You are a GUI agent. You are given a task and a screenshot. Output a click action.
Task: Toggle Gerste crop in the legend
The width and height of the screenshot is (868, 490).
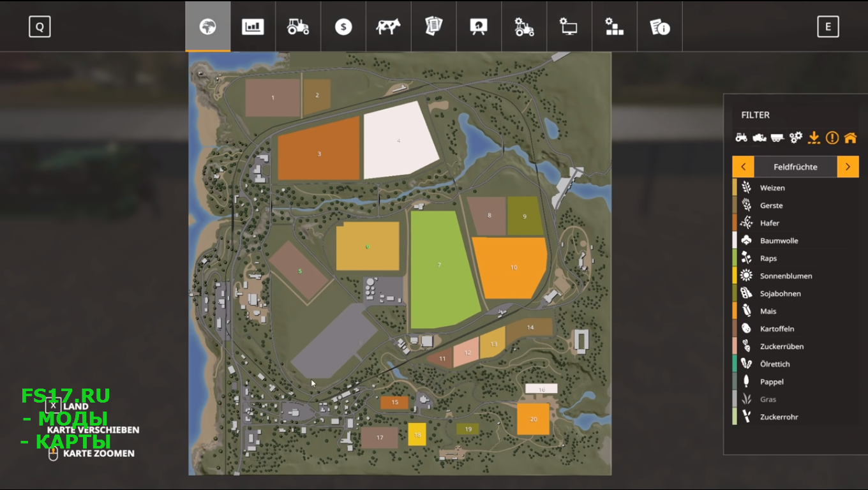[x=795, y=205]
